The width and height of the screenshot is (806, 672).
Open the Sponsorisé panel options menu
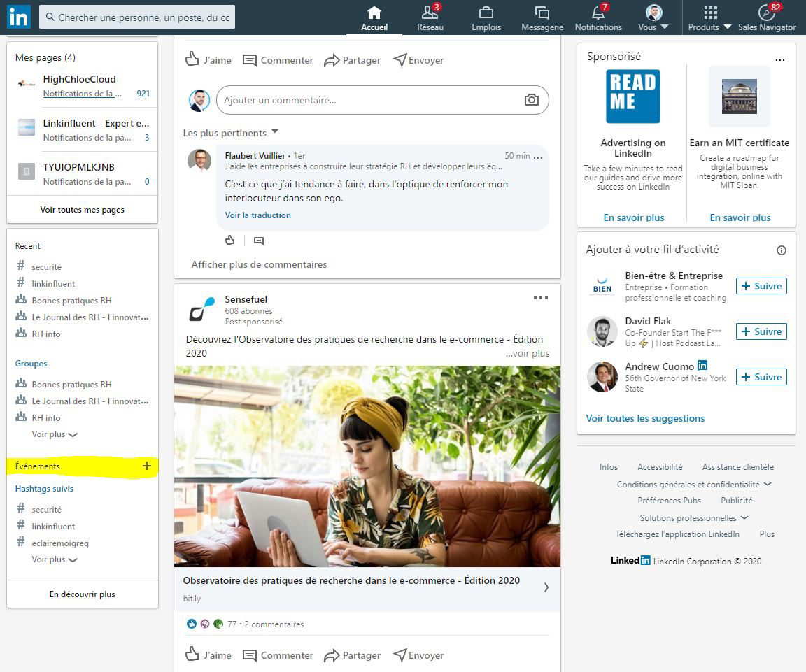coord(780,59)
